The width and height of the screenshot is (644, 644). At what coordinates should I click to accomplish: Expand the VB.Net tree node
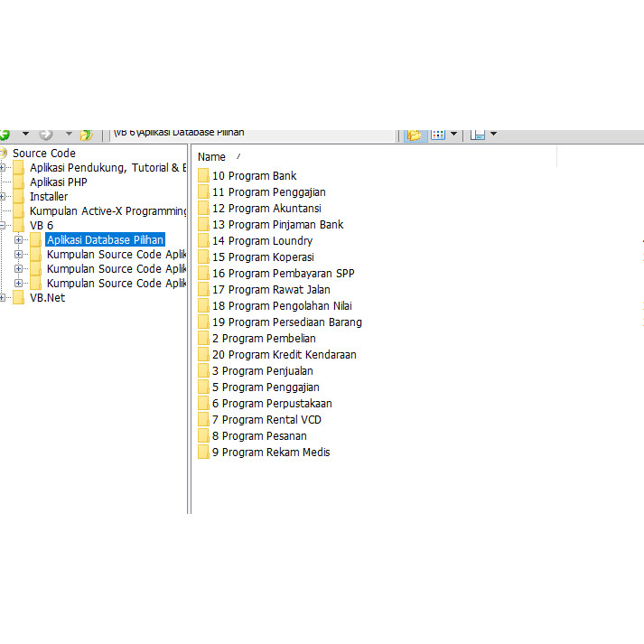pyautogui.click(x=4, y=298)
